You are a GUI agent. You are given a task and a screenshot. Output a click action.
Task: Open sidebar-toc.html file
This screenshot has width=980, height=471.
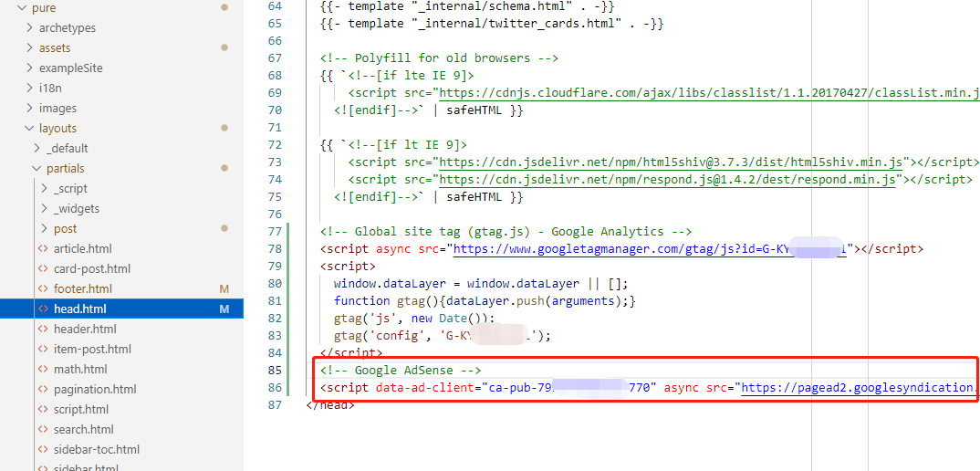(96, 449)
